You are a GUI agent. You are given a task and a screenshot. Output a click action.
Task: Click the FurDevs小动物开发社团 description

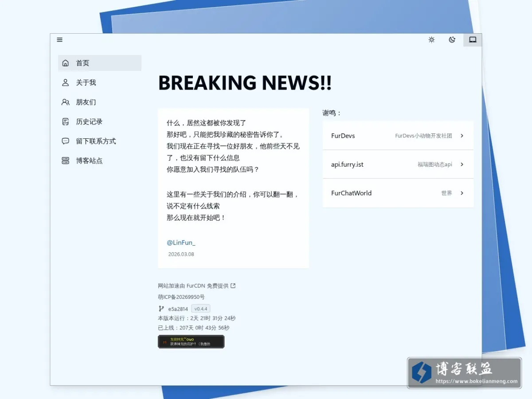coord(423,136)
